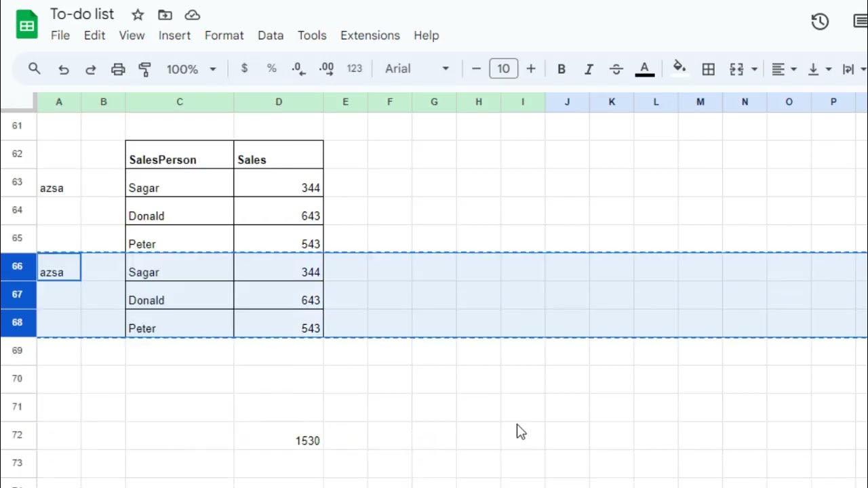Open text wrapping options
The height and width of the screenshot is (488, 868).
[x=854, y=69]
